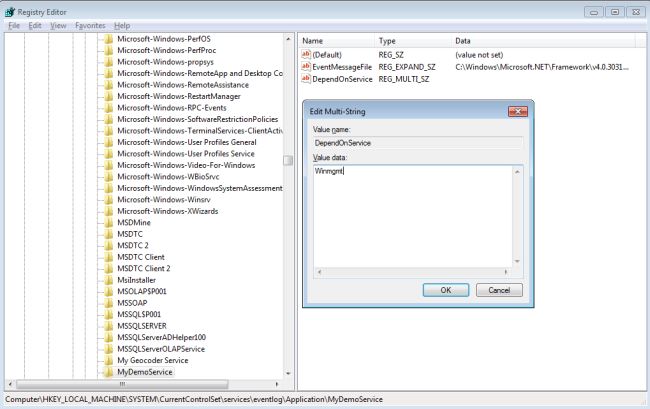Click Cancel in Edit Multi-String dialog
Image resolution: width=650 pixels, height=409 pixels.
point(499,290)
